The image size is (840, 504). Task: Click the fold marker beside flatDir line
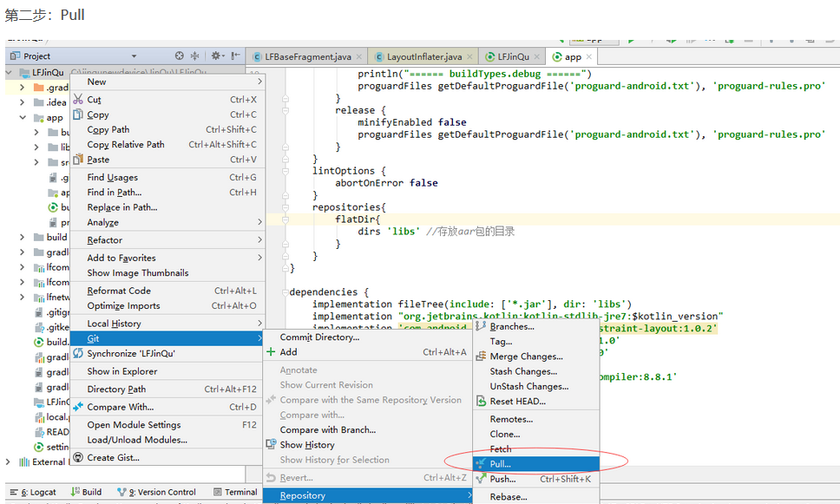click(x=285, y=219)
